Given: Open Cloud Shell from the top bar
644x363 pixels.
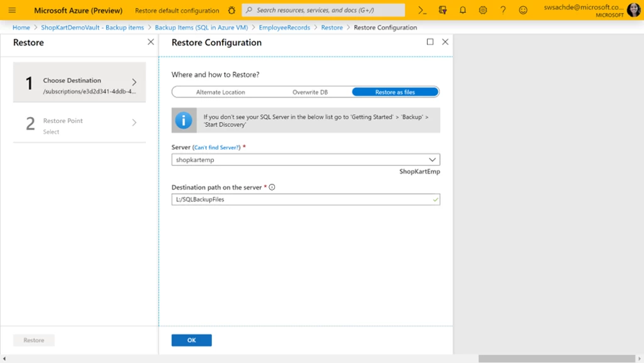Looking at the screenshot, I should [422, 10].
